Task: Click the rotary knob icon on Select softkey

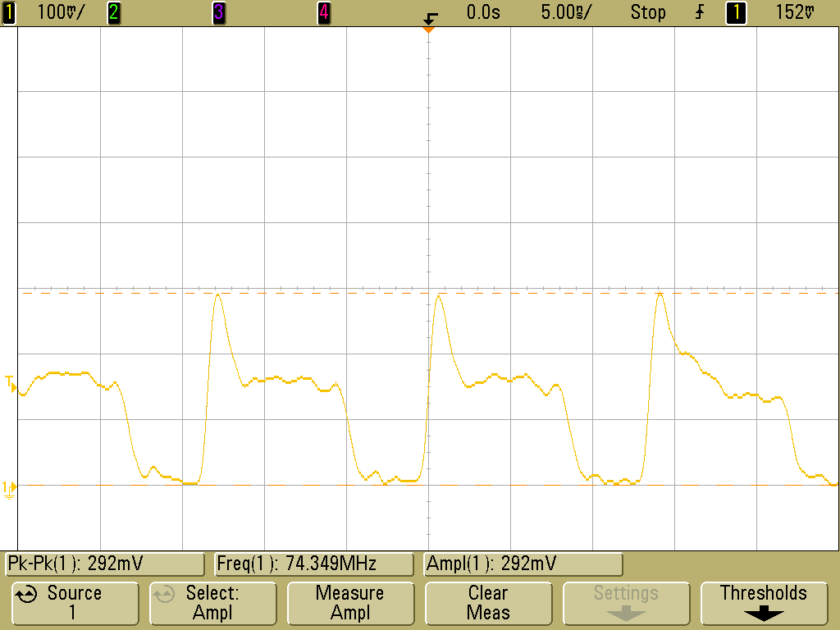Action: [x=164, y=594]
